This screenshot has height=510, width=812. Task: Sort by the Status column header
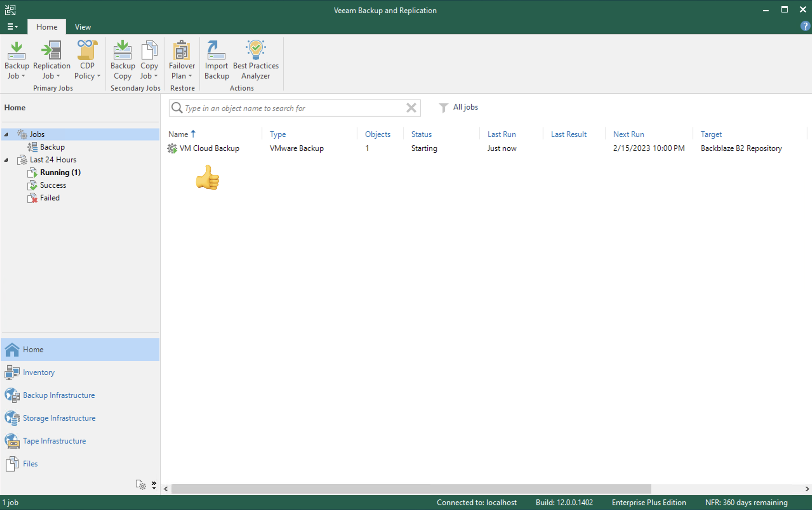click(421, 134)
